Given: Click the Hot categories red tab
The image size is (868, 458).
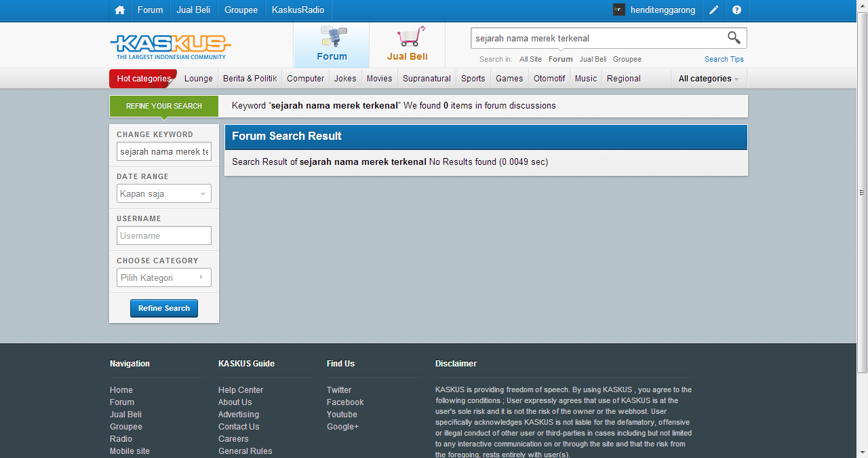Looking at the screenshot, I should (x=143, y=79).
